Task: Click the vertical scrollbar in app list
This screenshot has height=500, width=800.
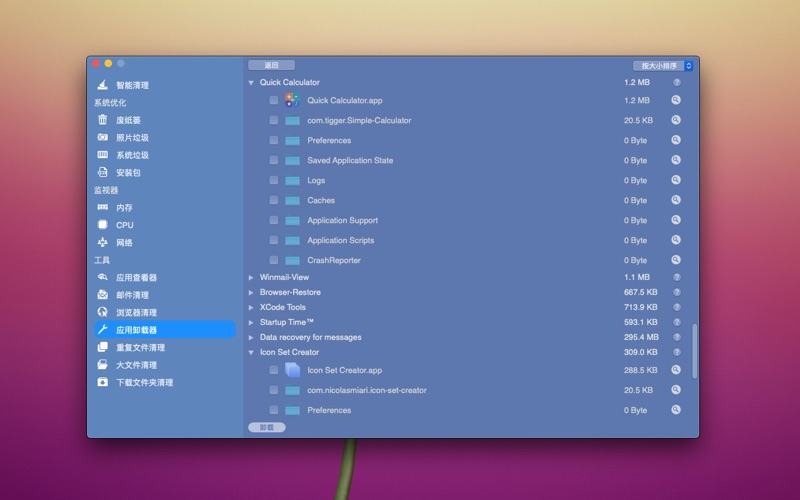Action: click(694, 350)
